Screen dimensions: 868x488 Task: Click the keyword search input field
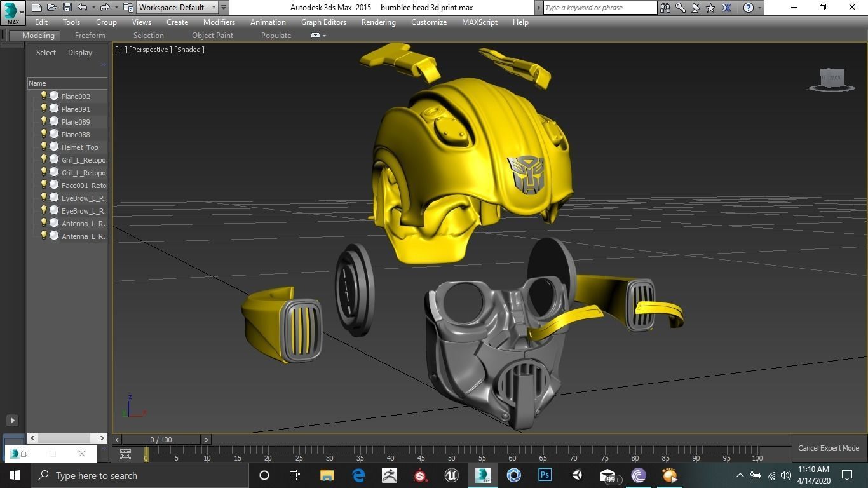[600, 8]
